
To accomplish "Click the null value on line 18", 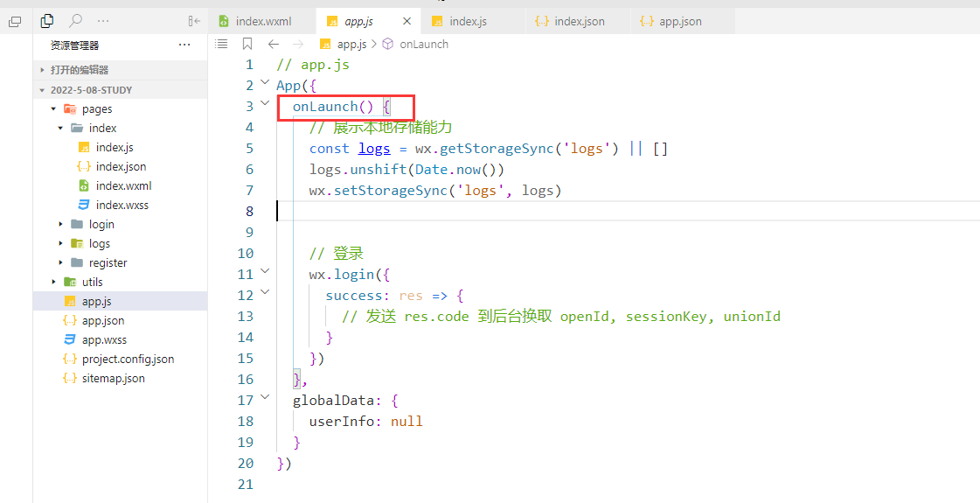I will [x=407, y=421].
